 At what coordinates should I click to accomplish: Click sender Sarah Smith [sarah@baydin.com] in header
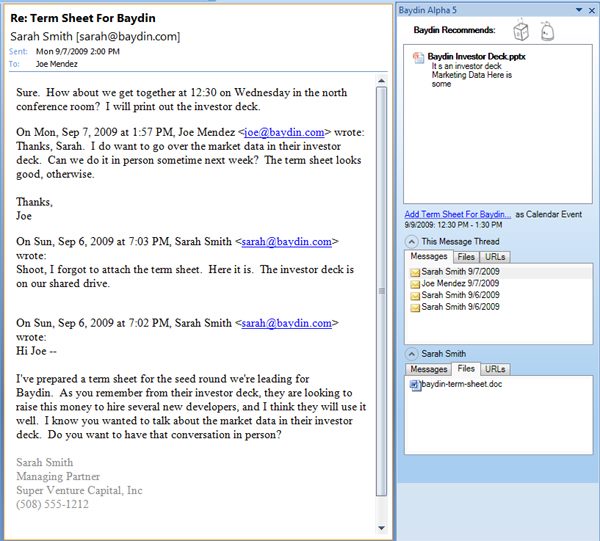point(95,36)
